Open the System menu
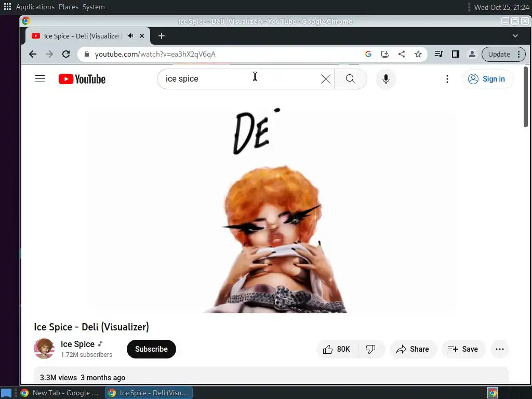 point(94,7)
